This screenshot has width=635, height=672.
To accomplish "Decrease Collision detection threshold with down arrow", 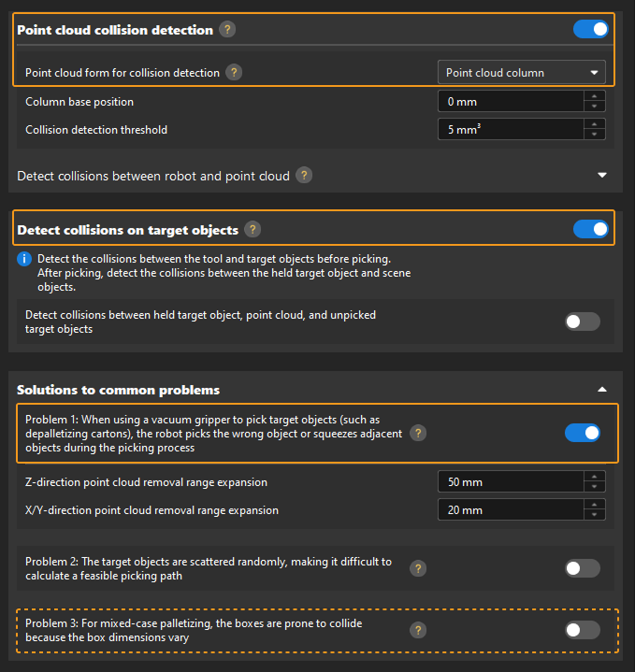I will (x=595, y=135).
